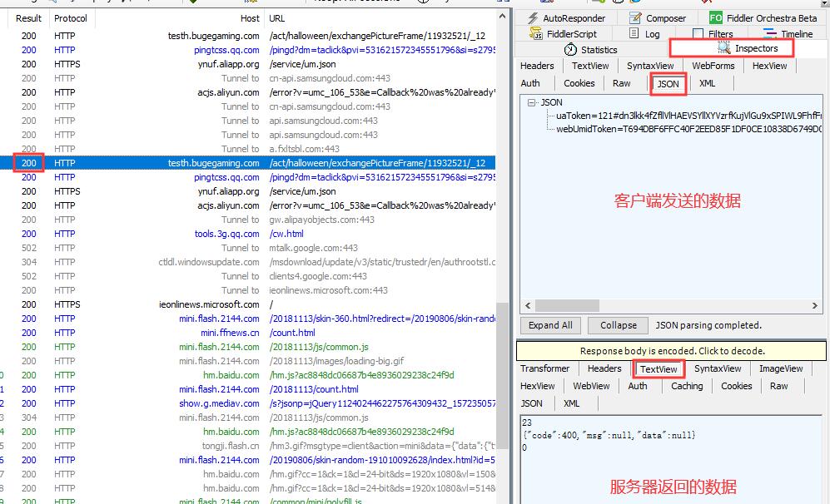Viewport: 830px width, 504px height.
Task: Open the response XML tab
Action: [x=571, y=403]
